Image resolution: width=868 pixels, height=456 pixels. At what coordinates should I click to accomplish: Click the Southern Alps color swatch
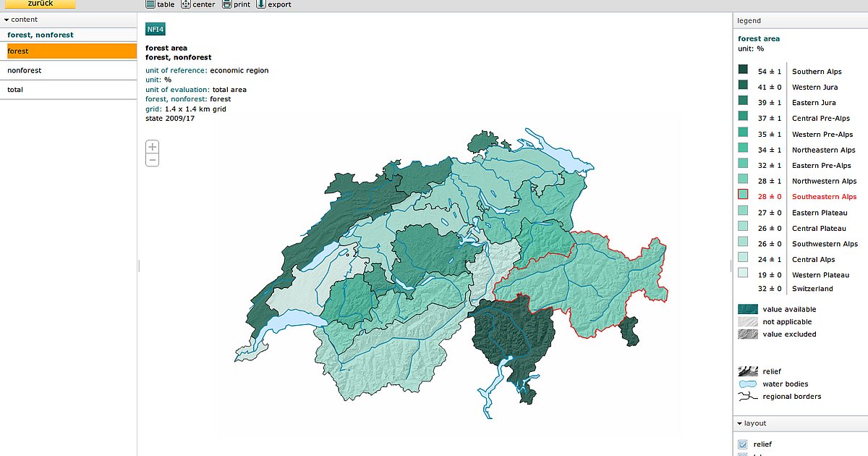(743, 71)
